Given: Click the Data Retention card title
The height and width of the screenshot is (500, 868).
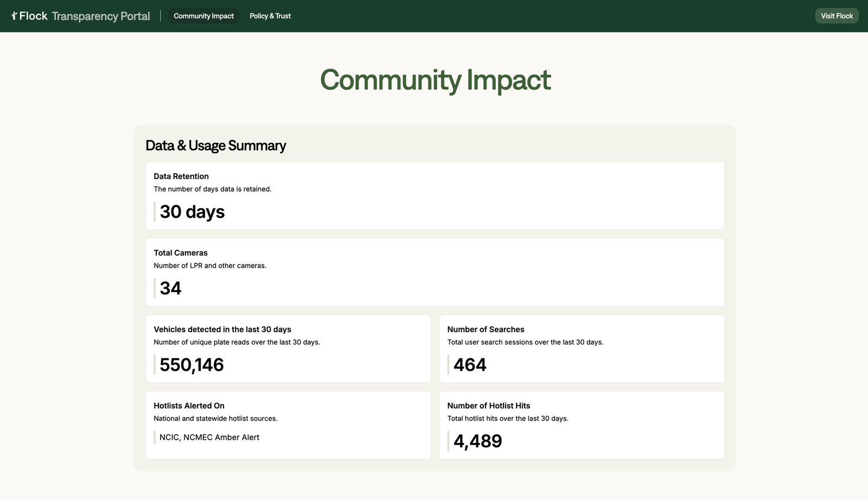Looking at the screenshot, I should pyautogui.click(x=181, y=176).
